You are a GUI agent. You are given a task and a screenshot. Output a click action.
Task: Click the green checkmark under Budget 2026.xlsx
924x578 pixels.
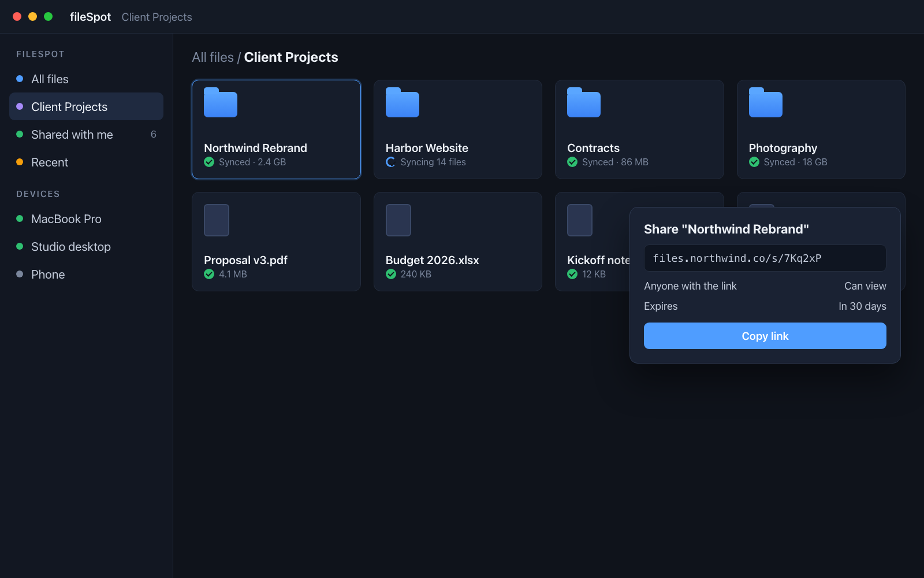(391, 274)
